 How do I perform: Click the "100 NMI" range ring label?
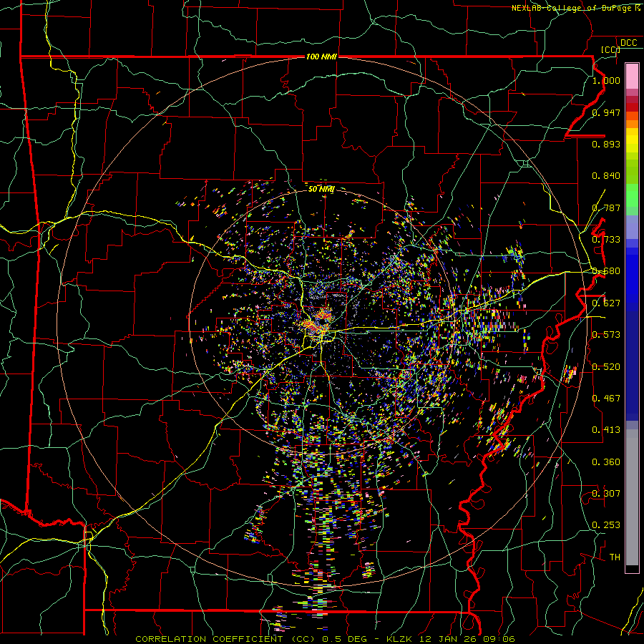click(x=321, y=57)
